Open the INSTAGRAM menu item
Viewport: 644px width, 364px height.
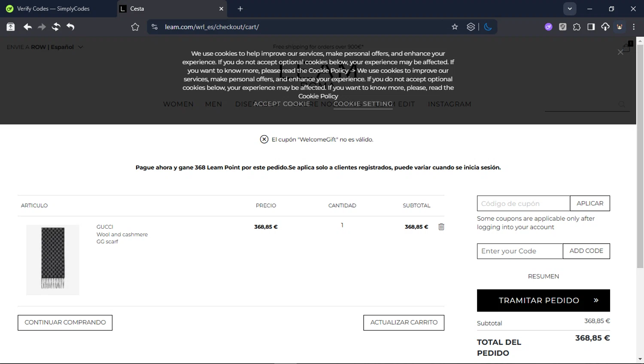[x=450, y=104]
